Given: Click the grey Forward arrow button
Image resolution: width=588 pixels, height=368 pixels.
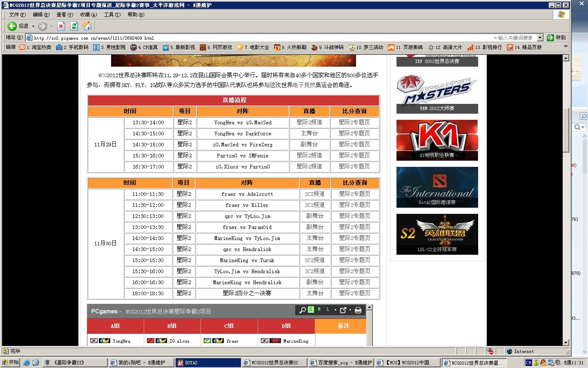Looking at the screenshot, I should point(42,26).
